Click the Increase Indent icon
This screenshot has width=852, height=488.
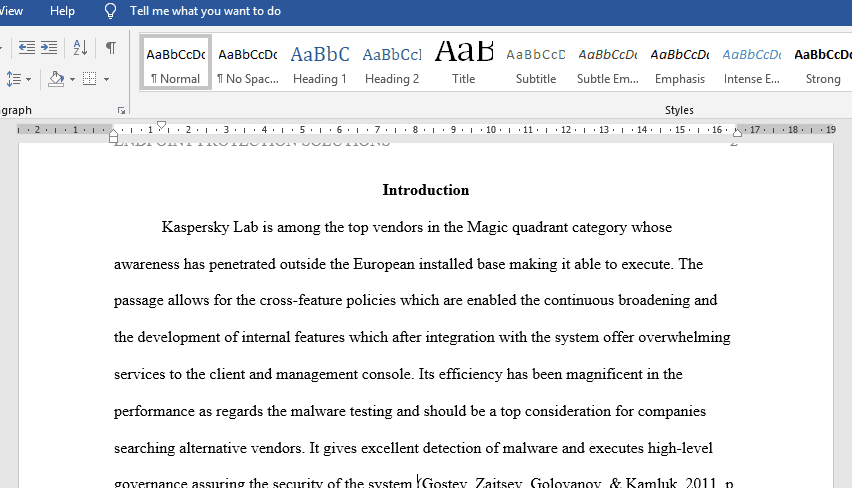(x=49, y=48)
